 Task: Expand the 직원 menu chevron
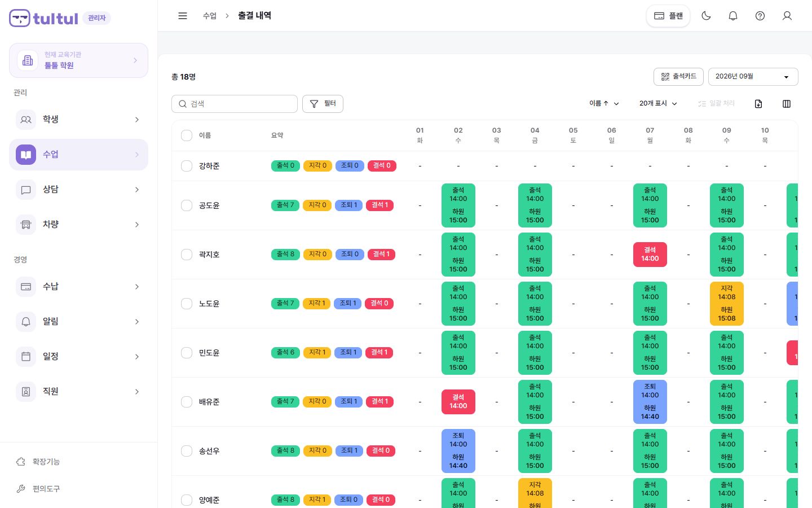click(137, 392)
